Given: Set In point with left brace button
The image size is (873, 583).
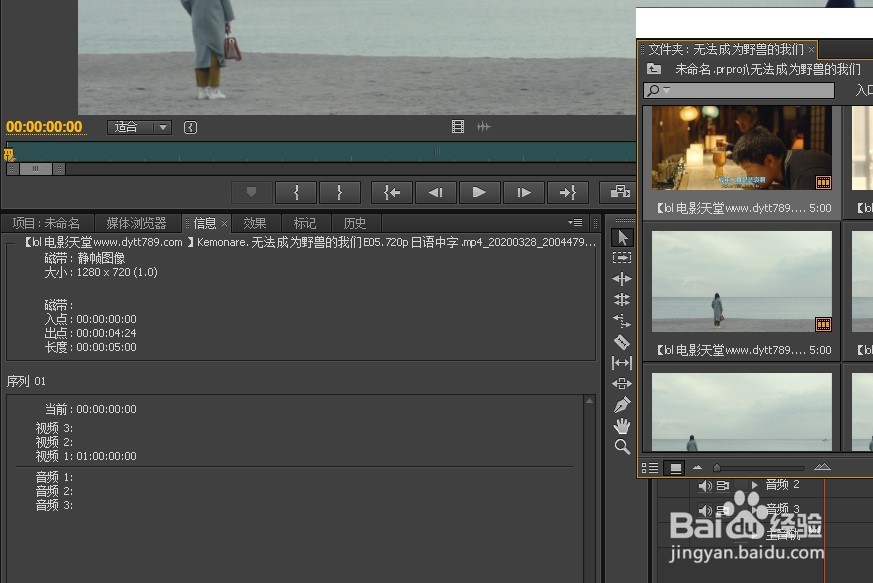Looking at the screenshot, I should [x=296, y=193].
